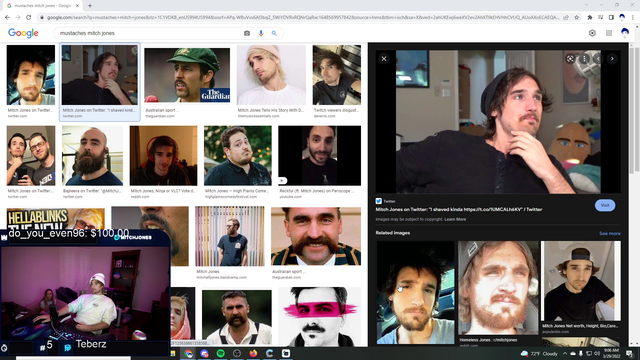Open the preview panel more options menu
Viewport: 640px width, 360px height.
pos(584,59)
